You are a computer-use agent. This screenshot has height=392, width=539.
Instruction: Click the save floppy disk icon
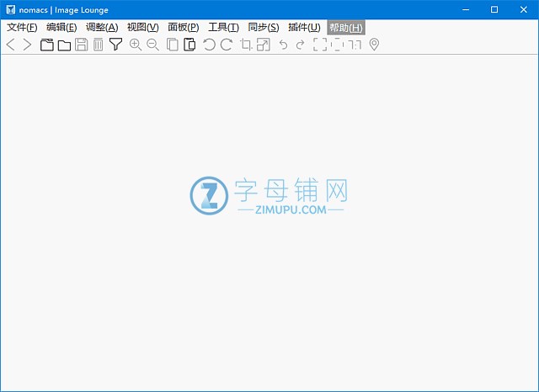coord(81,45)
